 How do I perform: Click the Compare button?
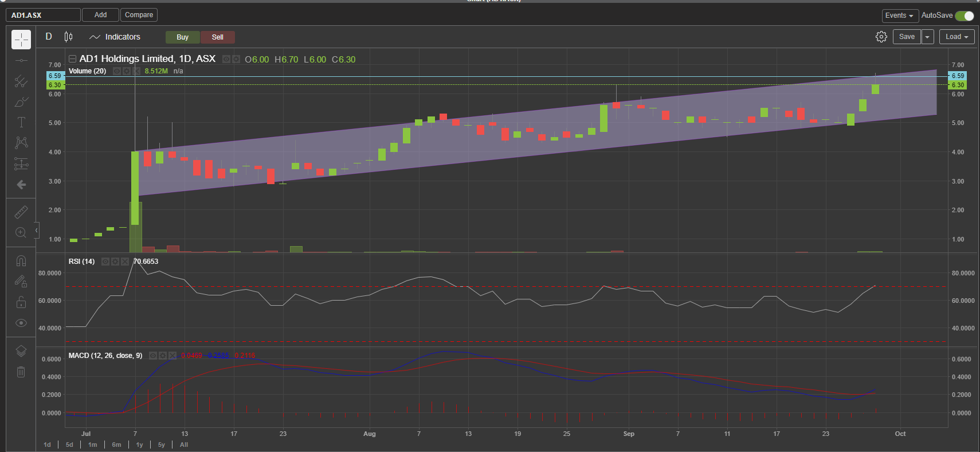pos(139,15)
